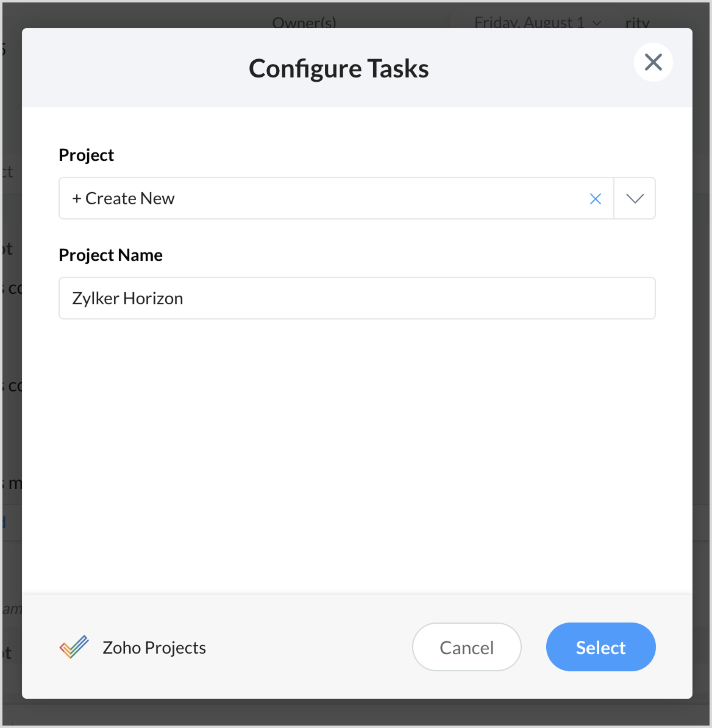
Task: Click the Owner(s) column header in background
Action: [x=304, y=23]
